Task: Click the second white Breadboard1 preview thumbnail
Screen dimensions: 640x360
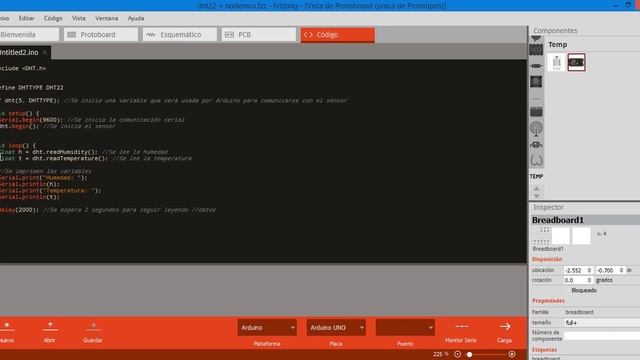Action: pyautogui.click(x=581, y=236)
